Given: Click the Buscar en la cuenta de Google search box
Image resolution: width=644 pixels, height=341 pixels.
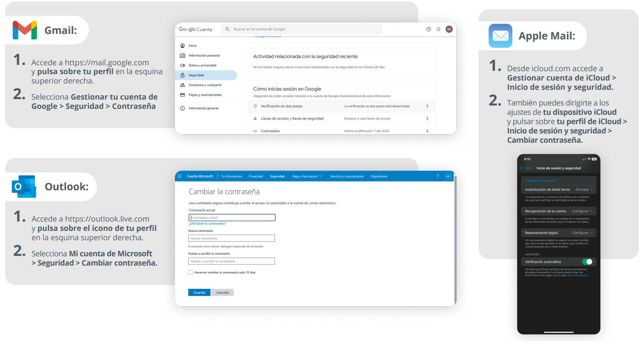Looking at the screenshot, I should point(301,29).
